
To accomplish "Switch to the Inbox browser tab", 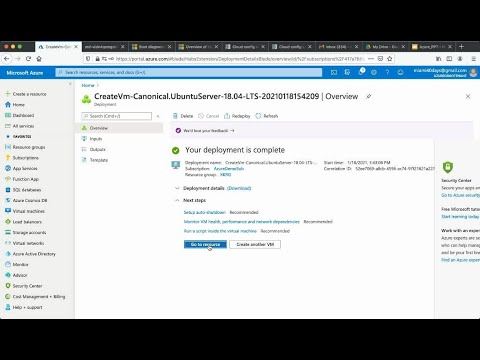I will click(338, 47).
